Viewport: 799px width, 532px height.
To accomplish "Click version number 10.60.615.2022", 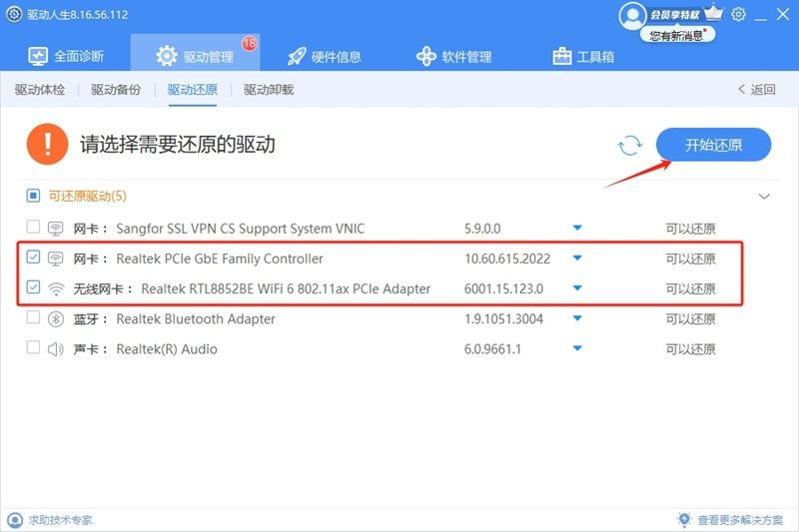I will [x=507, y=259].
